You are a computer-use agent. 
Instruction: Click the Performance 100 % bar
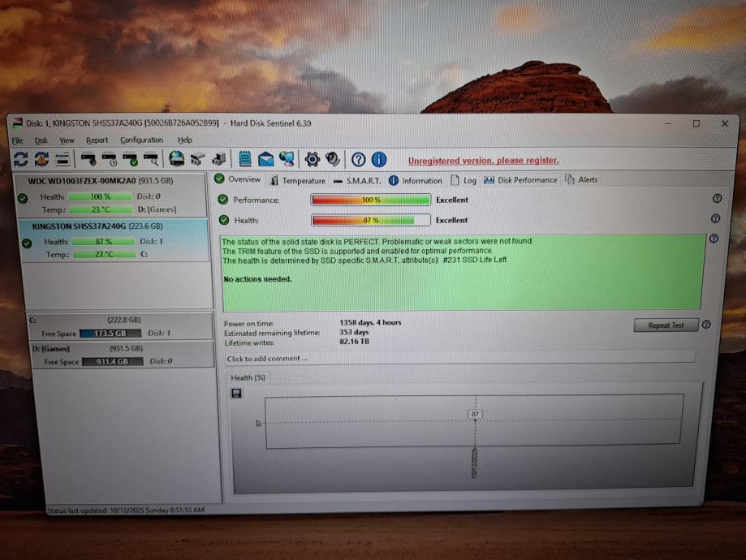371,200
